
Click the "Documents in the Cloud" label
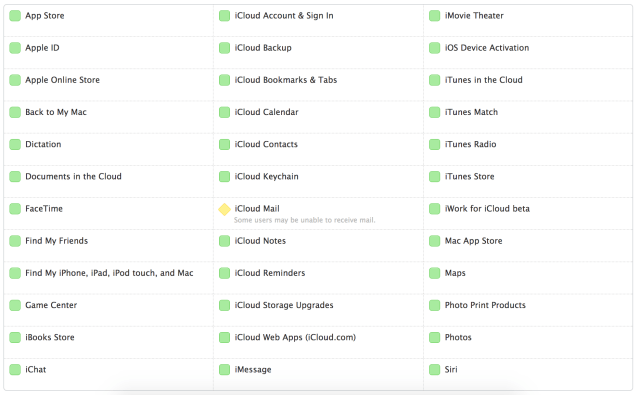73,176
